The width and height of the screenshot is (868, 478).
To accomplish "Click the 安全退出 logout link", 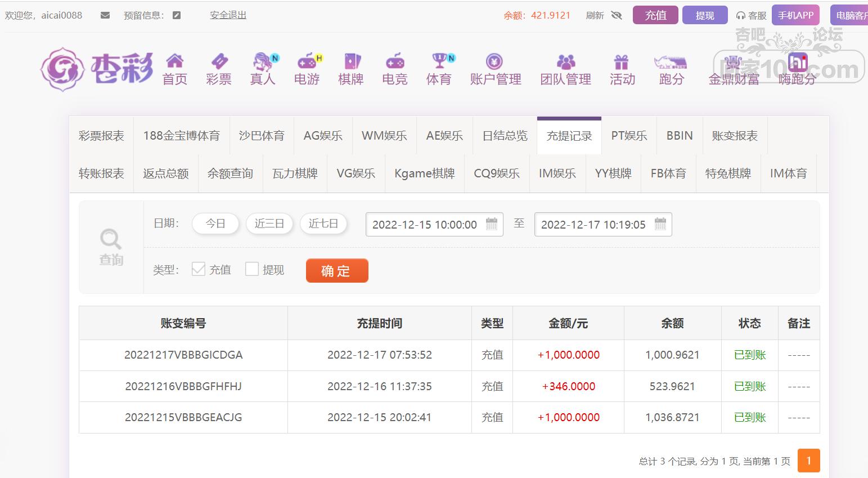I will pyautogui.click(x=228, y=15).
